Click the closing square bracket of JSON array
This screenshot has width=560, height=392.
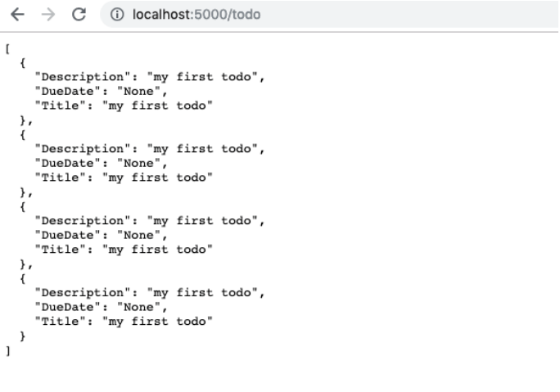[7, 349]
